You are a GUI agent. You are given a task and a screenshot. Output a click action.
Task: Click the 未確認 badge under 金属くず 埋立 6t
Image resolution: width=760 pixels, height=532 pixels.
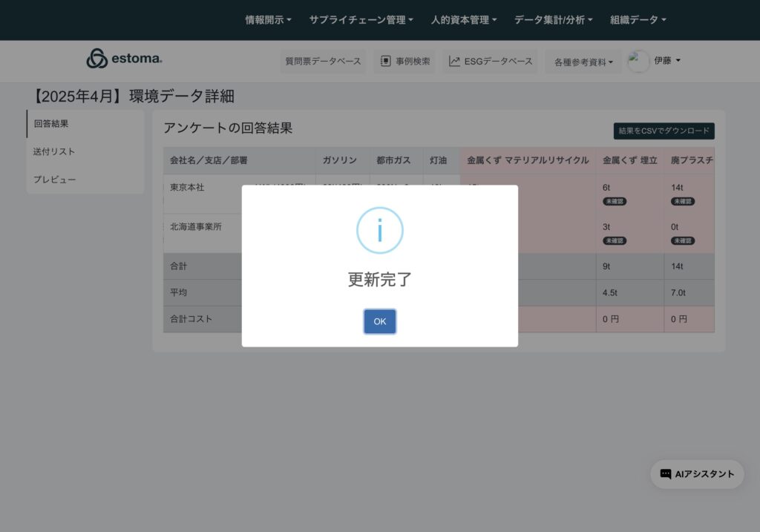(614, 201)
